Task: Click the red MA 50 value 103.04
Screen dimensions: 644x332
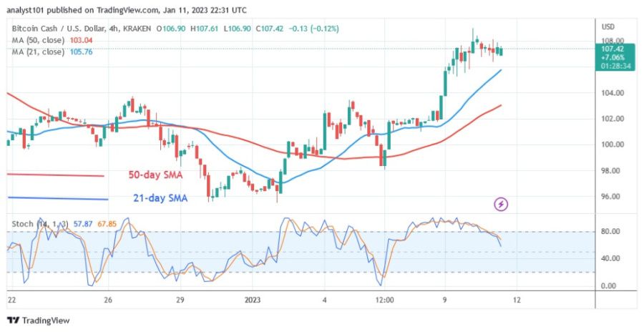Action: [98, 40]
